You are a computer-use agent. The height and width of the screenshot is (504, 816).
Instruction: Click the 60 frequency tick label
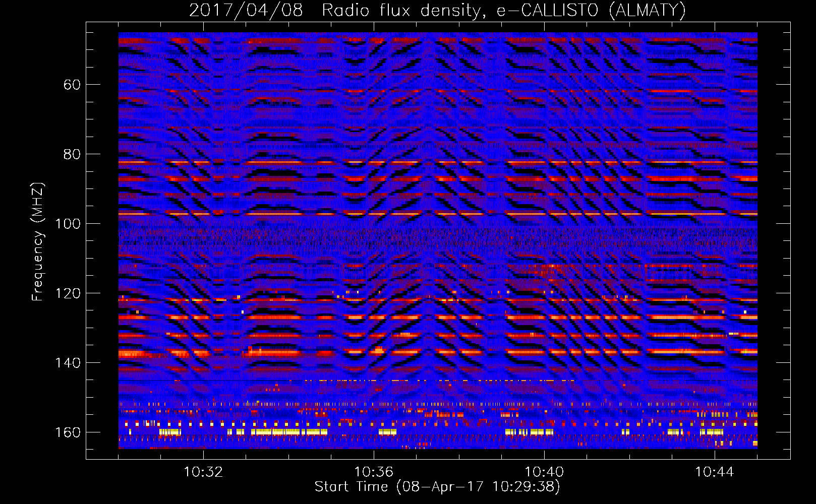[x=72, y=84]
